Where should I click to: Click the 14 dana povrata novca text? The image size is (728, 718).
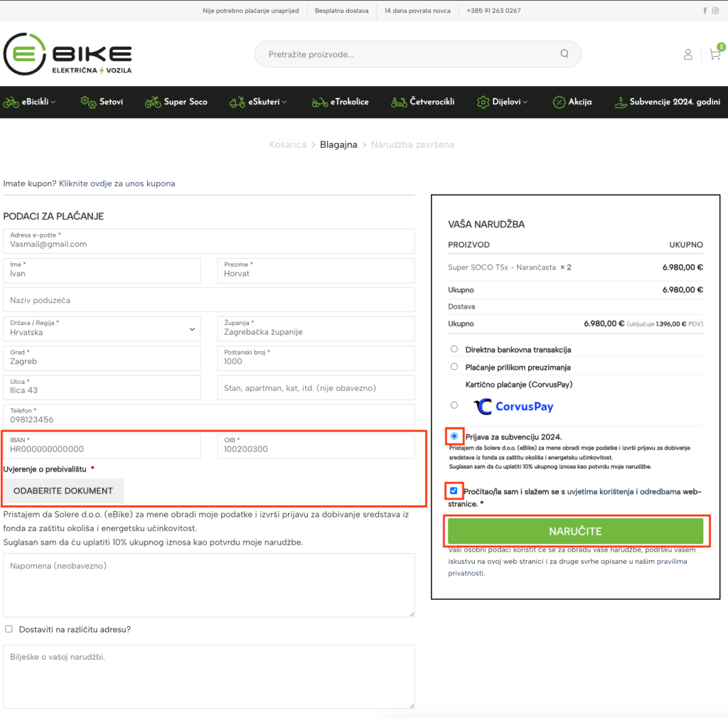pyautogui.click(x=417, y=11)
